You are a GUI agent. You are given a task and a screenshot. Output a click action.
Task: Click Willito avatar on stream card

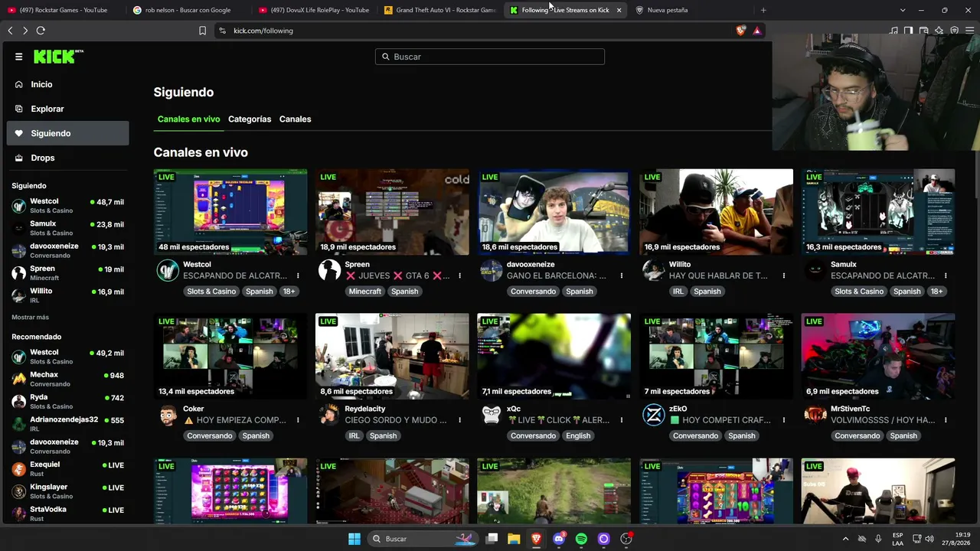pyautogui.click(x=653, y=270)
